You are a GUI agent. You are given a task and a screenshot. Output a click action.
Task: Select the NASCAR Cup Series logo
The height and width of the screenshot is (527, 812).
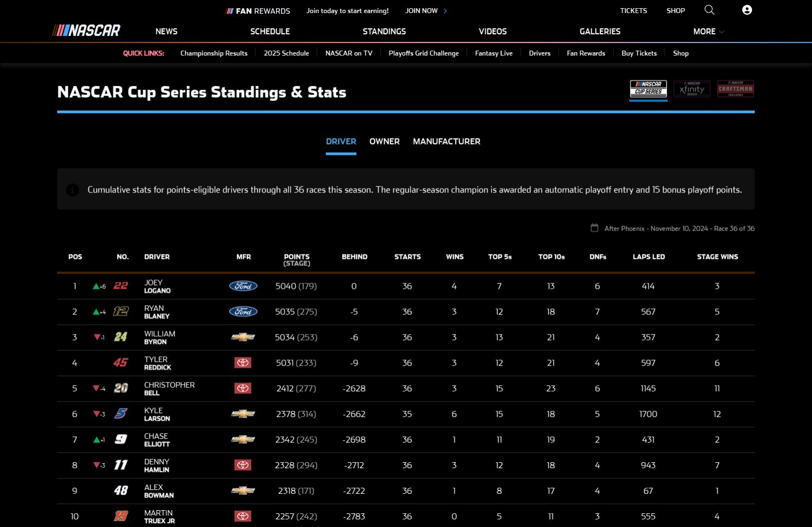[649, 88]
